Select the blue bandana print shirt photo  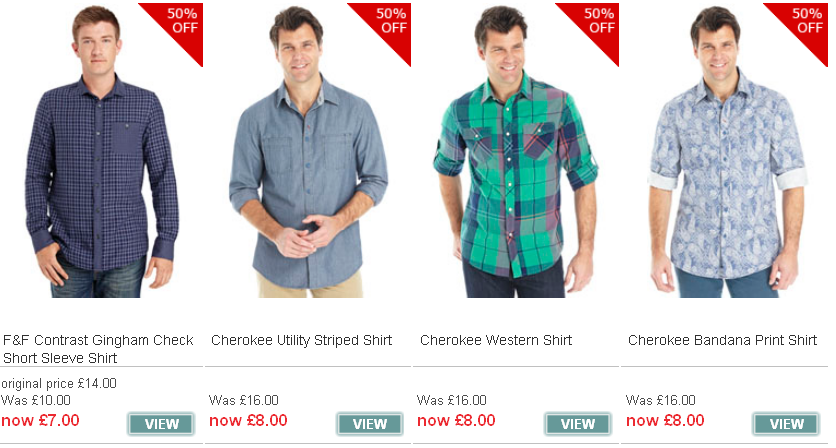pos(726,151)
